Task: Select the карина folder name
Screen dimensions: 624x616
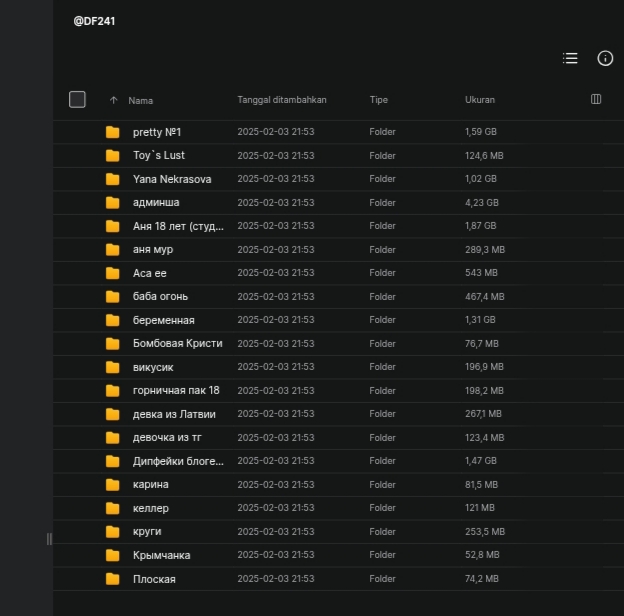Action: coord(150,485)
